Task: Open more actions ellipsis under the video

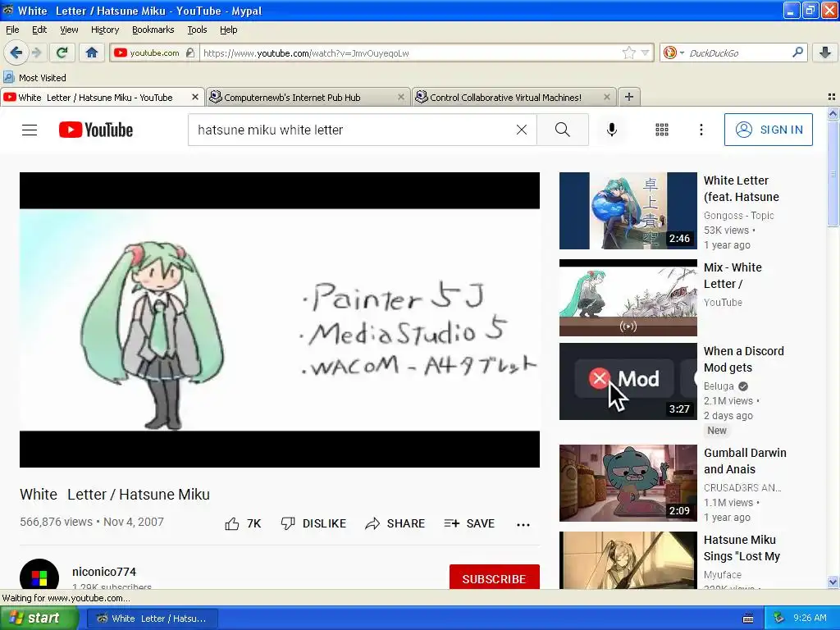Action: [523, 524]
